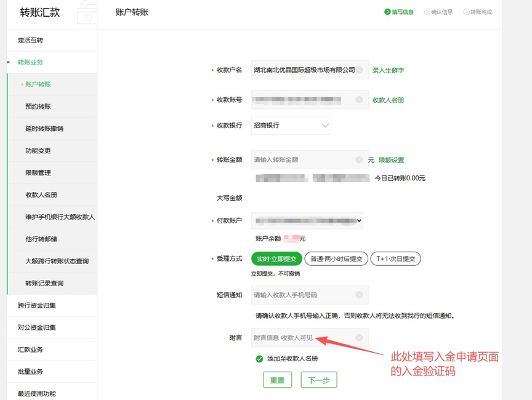Open the 收款银行 bank dropdown
The image size is (532, 400).
click(291, 126)
